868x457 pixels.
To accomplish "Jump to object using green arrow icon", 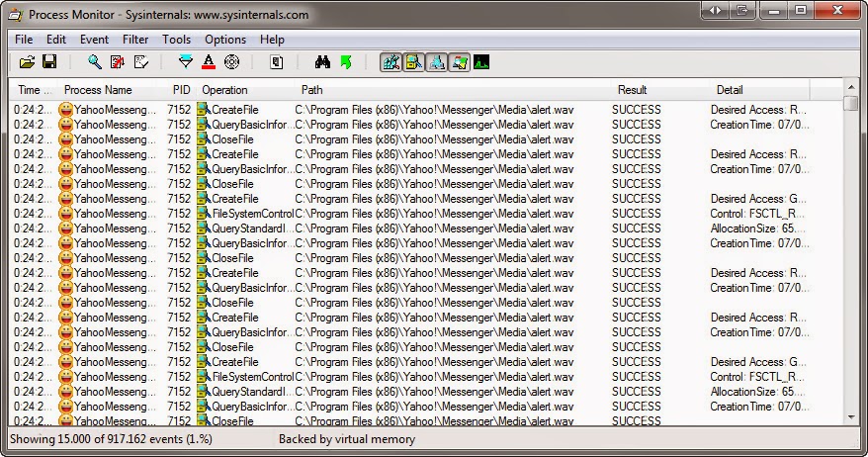I will (346, 62).
